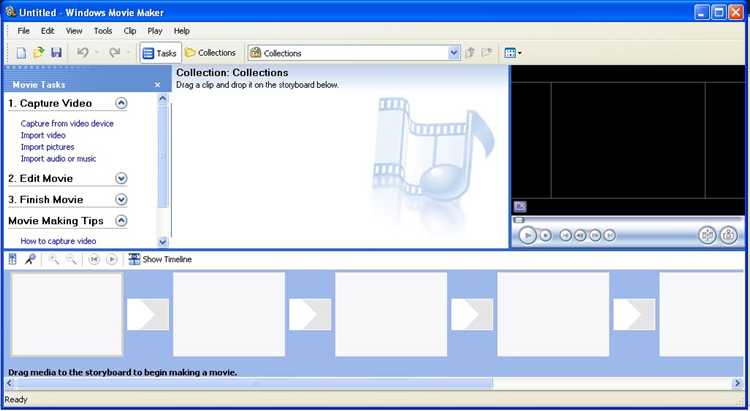Open the Tools menu
Image resolution: width=750 pixels, height=411 pixels.
(103, 31)
